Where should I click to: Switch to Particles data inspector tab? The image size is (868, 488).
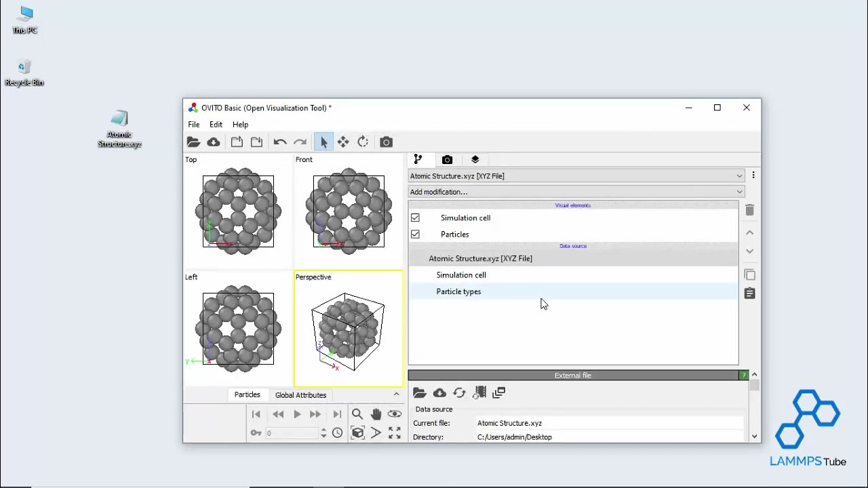[x=247, y=394]
